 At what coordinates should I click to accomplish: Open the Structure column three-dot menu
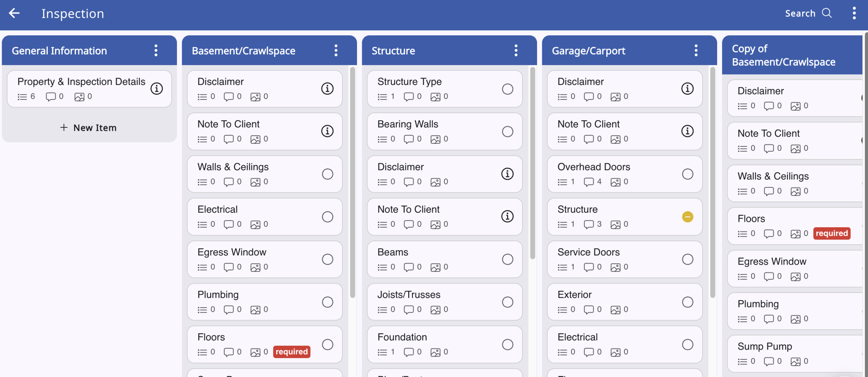tap(516, 50)
